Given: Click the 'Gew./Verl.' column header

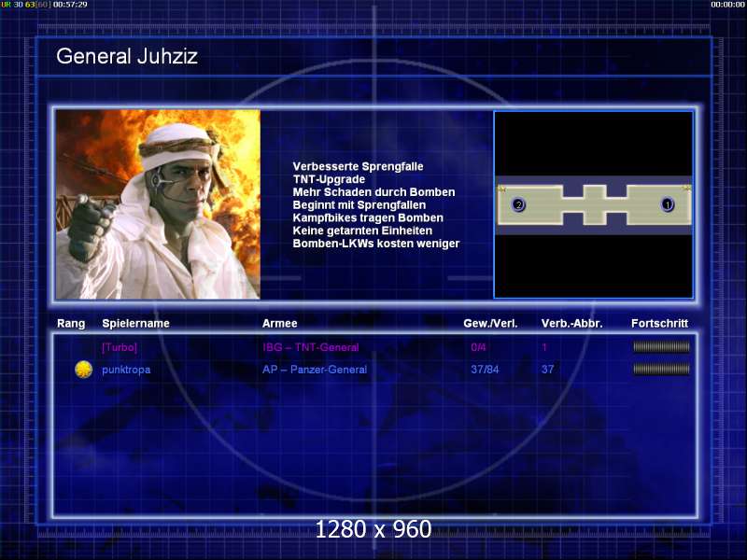Looking at the screenshot, I should (x=490, y=323).
